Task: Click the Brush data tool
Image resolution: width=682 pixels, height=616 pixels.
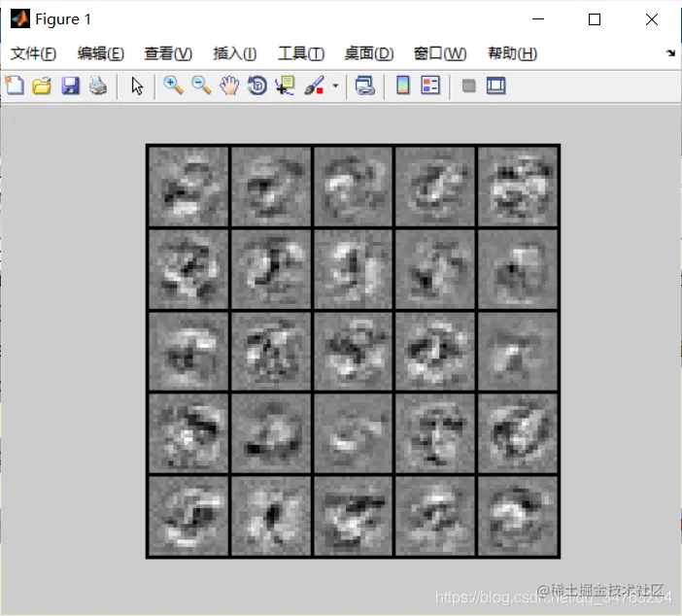Action: coord(314,86)
